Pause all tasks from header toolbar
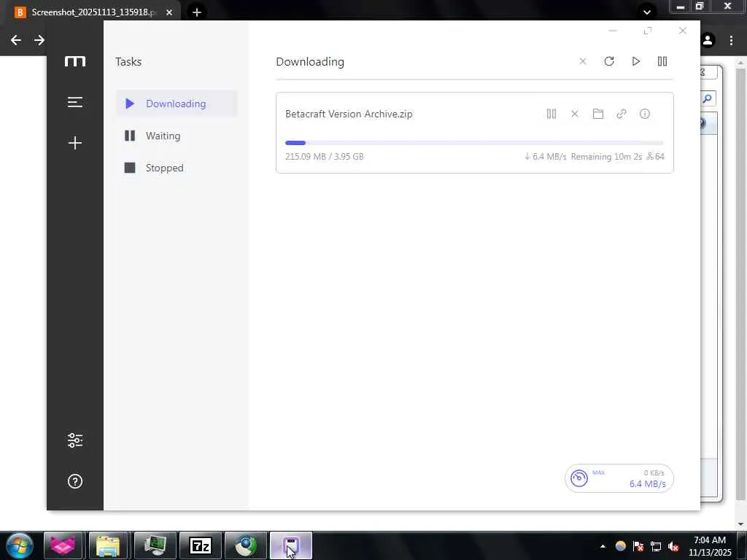Viewport: 747px width, 560px height. (662, 61)
